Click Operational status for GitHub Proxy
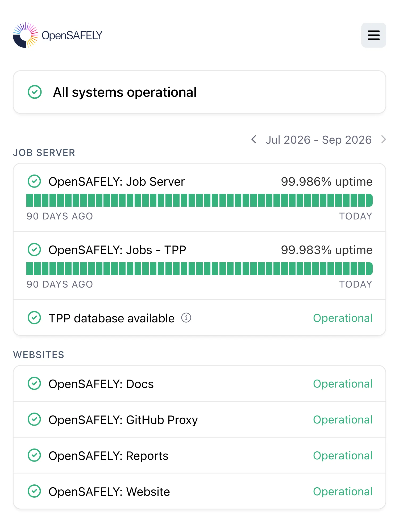The width and height of the screenshot is (399, 532). coord(343,420)
